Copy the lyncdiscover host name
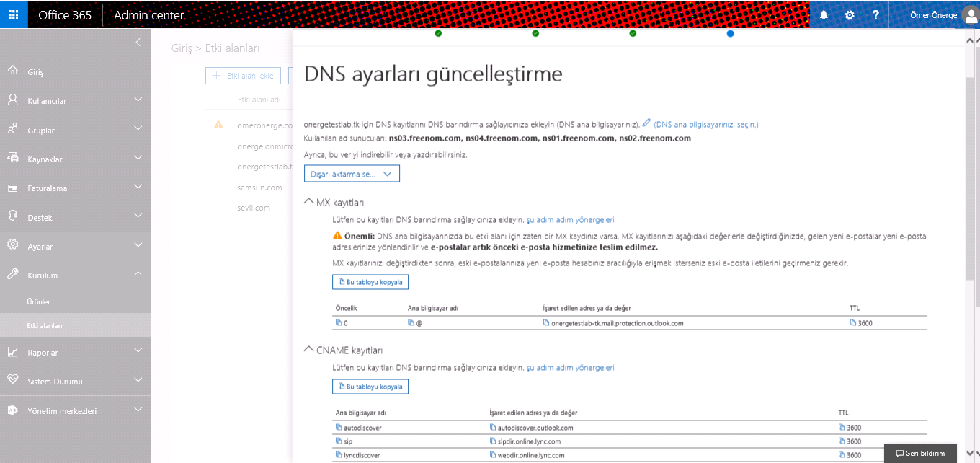 339,454
